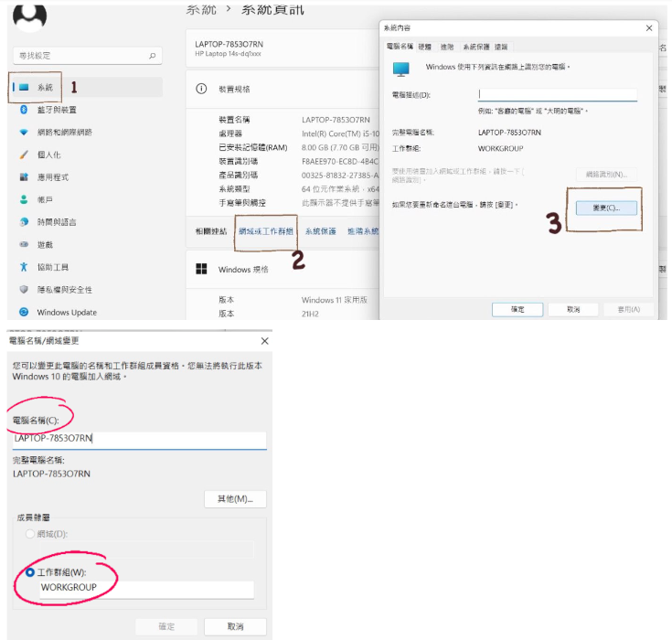Open Windows Update in the sidebar
This screenshot has height=640, width=672.
click(x=67, y=312)
